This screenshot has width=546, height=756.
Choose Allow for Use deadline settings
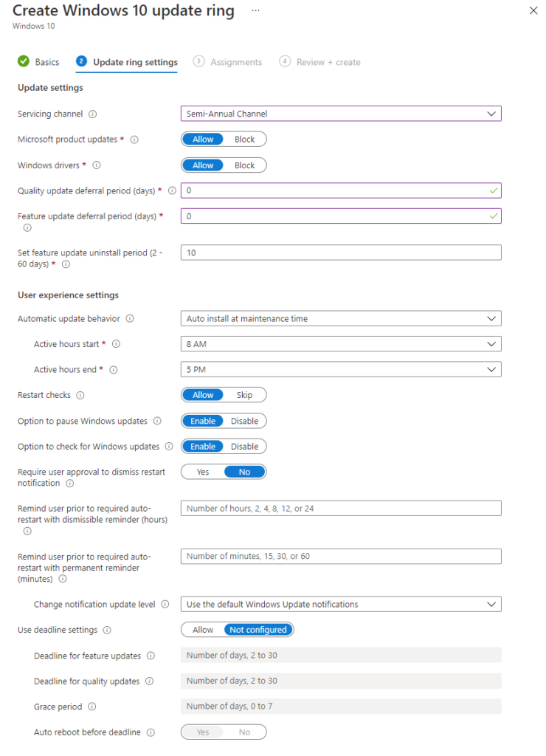click(203, 630)
